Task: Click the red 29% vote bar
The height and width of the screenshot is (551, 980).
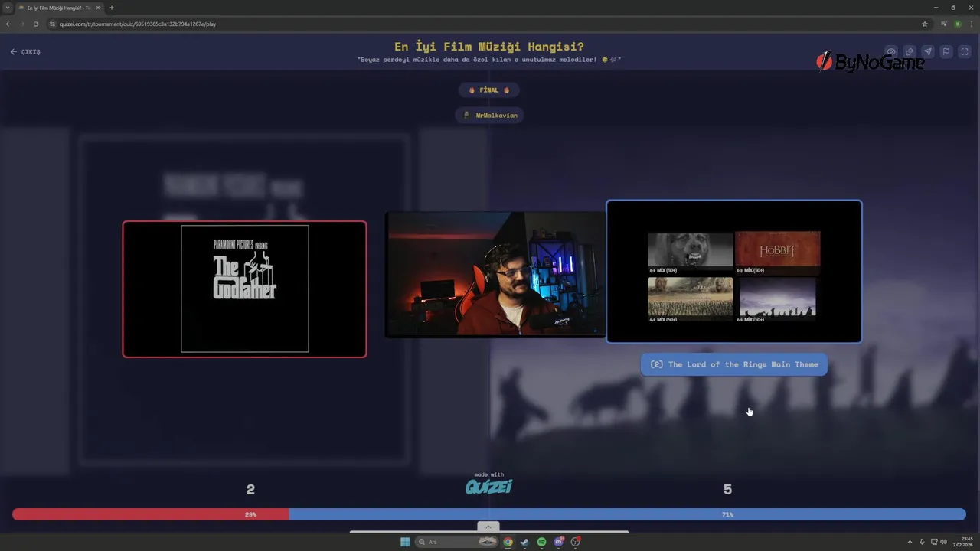Action: [151, 514]
